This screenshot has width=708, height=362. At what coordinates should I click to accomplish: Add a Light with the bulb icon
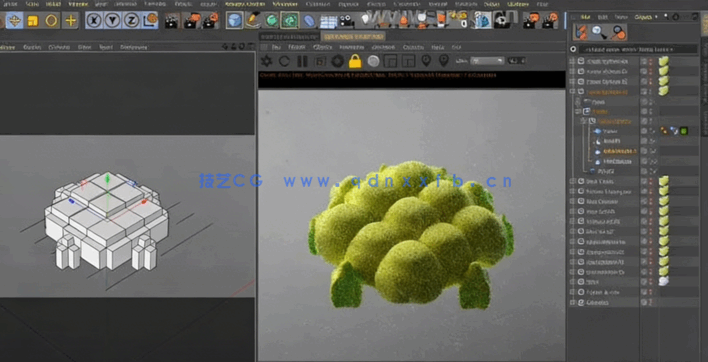(x=365, y=20)
